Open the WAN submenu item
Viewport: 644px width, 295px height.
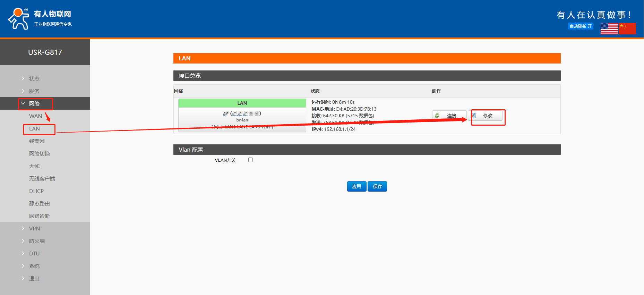click(35, 116)
